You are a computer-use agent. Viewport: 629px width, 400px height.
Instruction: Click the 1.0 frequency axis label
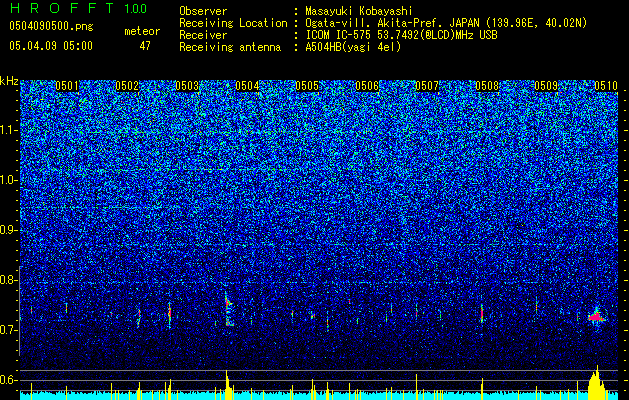[9, 181]
